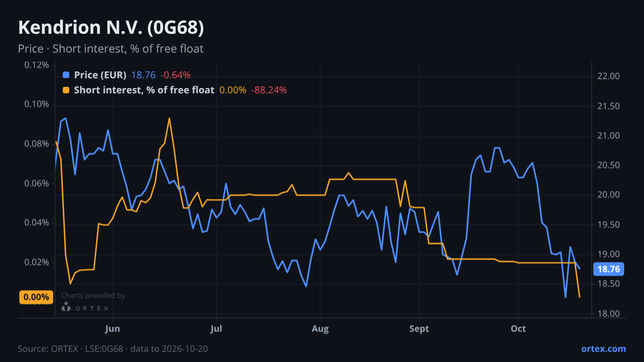Viewport: 644px width, 362px height.
Task: Click the -88.24% short interest change figure
Action: pyautogui.click(x=269, y=90)
